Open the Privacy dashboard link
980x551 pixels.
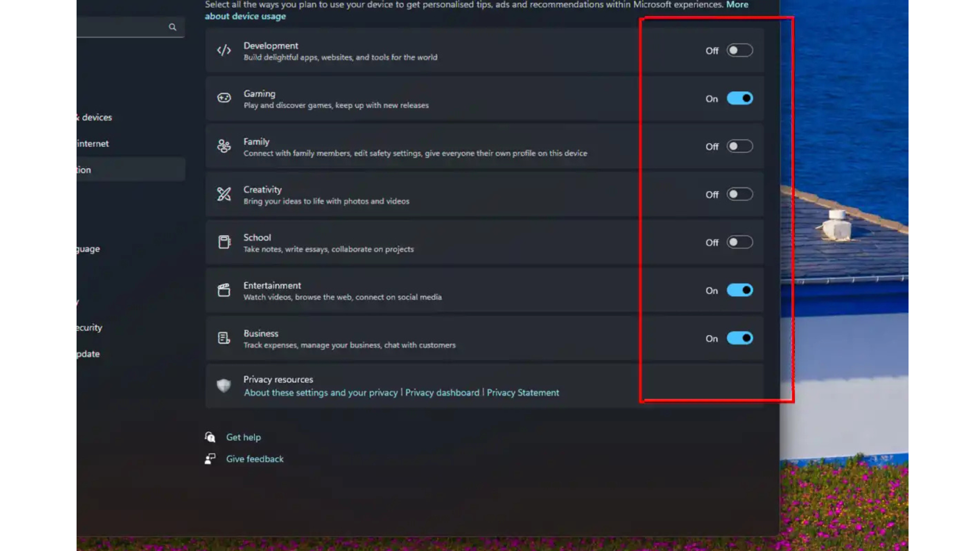tap(442, 392)
